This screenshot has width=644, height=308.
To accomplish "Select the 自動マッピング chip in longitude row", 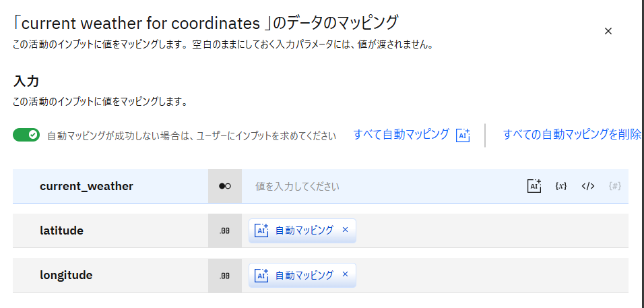I will (x=303, y=275).
